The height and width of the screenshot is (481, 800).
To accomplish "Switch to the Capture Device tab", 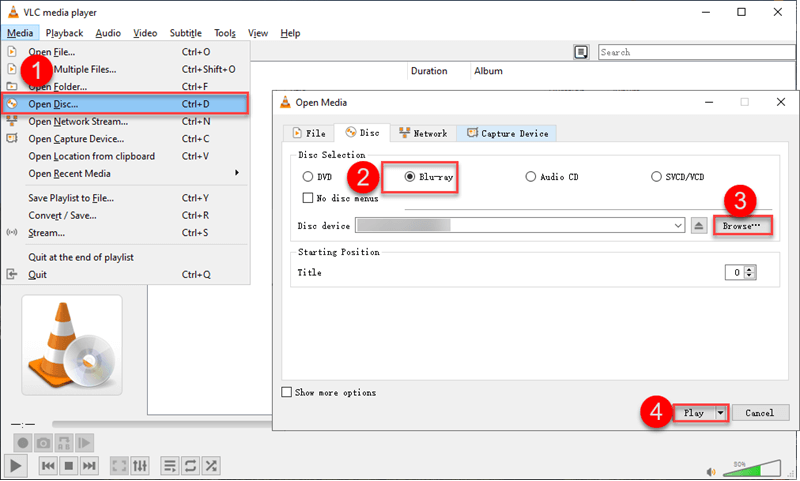I will point(507,133).
